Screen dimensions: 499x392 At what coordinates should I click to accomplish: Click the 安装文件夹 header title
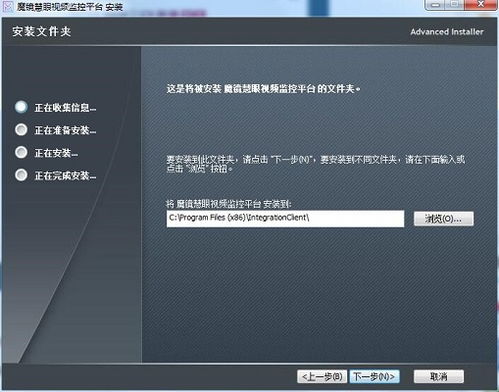pyautogui.click(x=42, y=32)
